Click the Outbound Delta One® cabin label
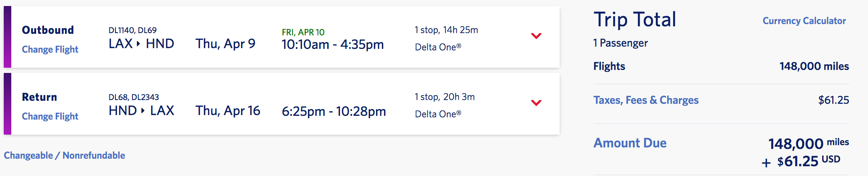 438,47
